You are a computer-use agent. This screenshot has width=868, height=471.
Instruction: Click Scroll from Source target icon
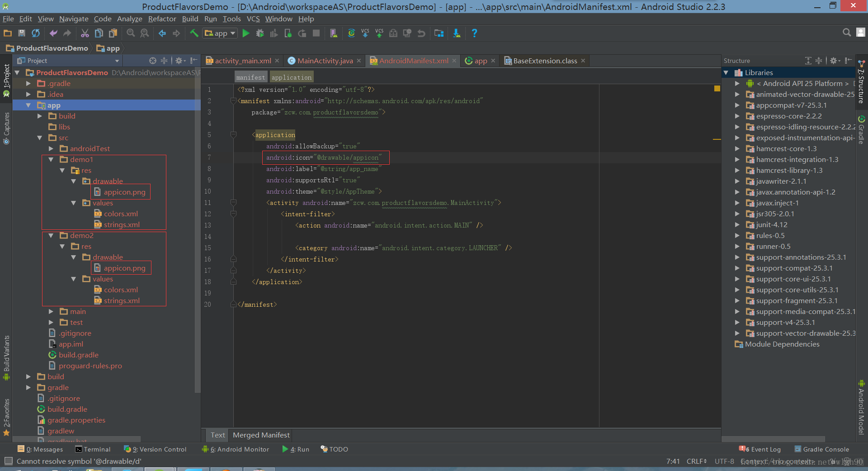tap(153, 61)
